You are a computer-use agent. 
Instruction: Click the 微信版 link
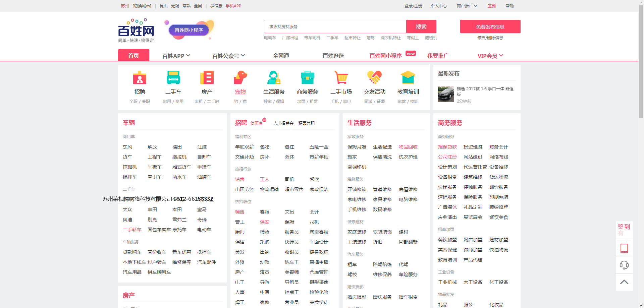(x=216, y=6)
